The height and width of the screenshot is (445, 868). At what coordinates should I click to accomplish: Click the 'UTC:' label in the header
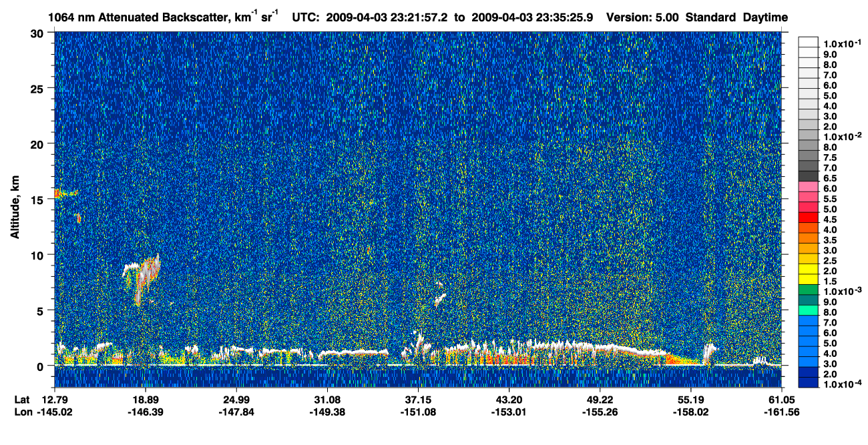306,17
